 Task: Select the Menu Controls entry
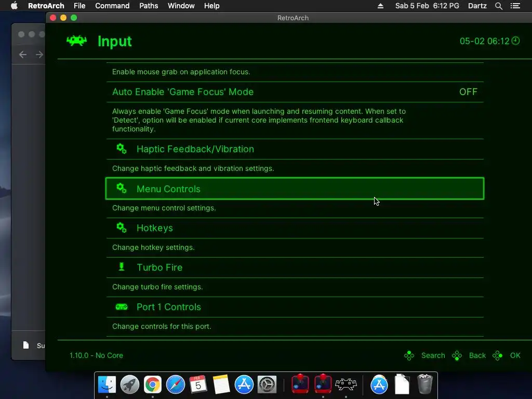tap(295, 188)
